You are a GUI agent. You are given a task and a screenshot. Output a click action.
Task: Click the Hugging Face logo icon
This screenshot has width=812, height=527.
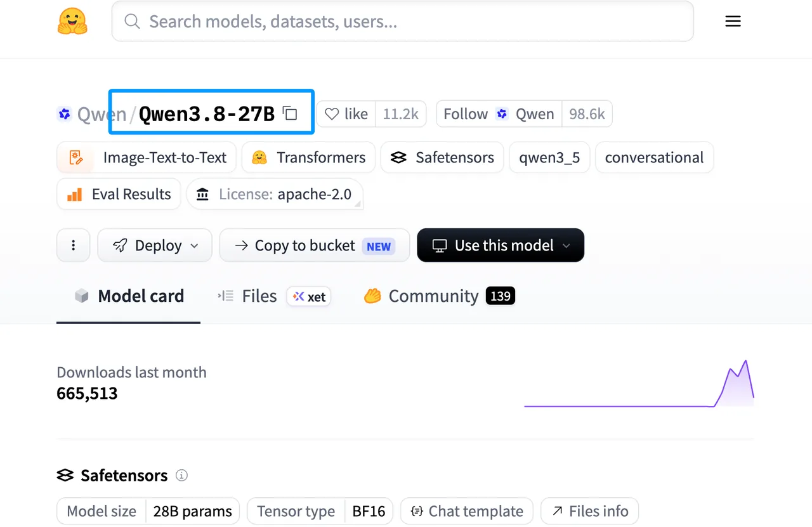72,22
